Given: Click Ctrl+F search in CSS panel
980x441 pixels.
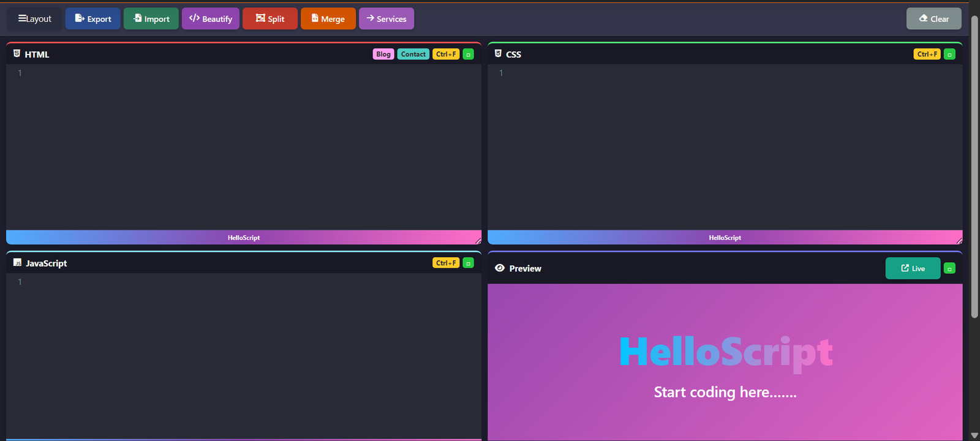Looking at the screenshot, I should pyautogui.click(x=927, y=54).
